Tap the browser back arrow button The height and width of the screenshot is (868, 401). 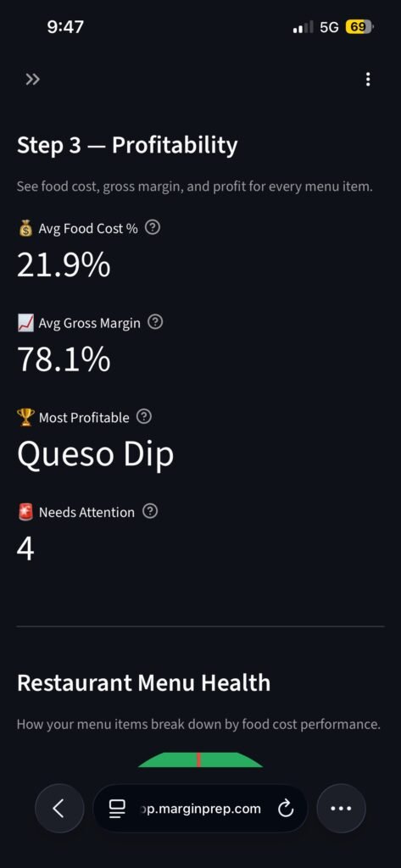[x=59, y=808]
